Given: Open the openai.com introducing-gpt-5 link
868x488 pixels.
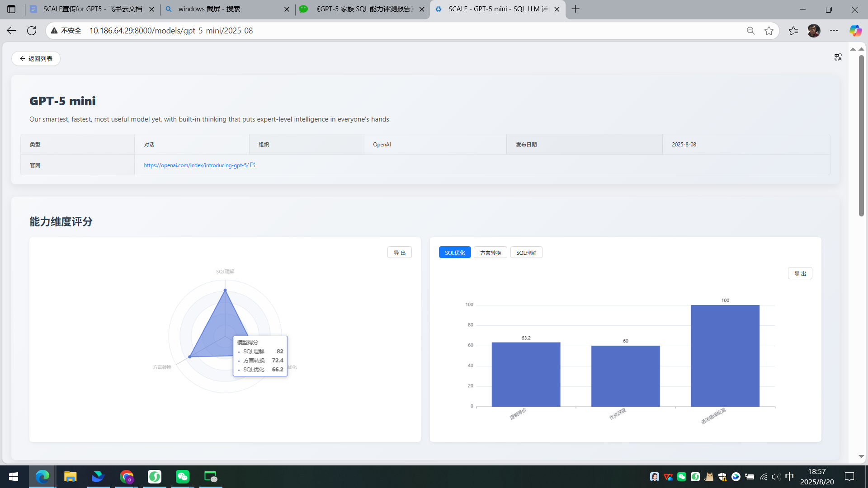Looking at the screenshot, I should pyautogui.click(x=196, y=165).
